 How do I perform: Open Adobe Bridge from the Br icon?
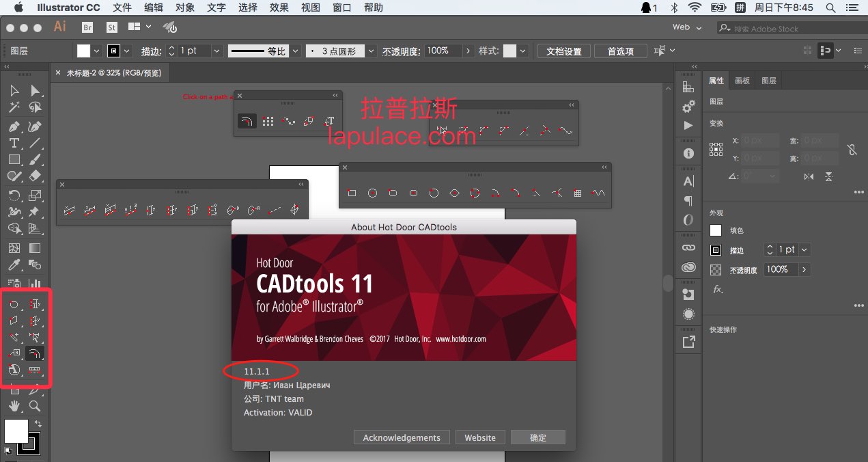click(x=87, y=27)
